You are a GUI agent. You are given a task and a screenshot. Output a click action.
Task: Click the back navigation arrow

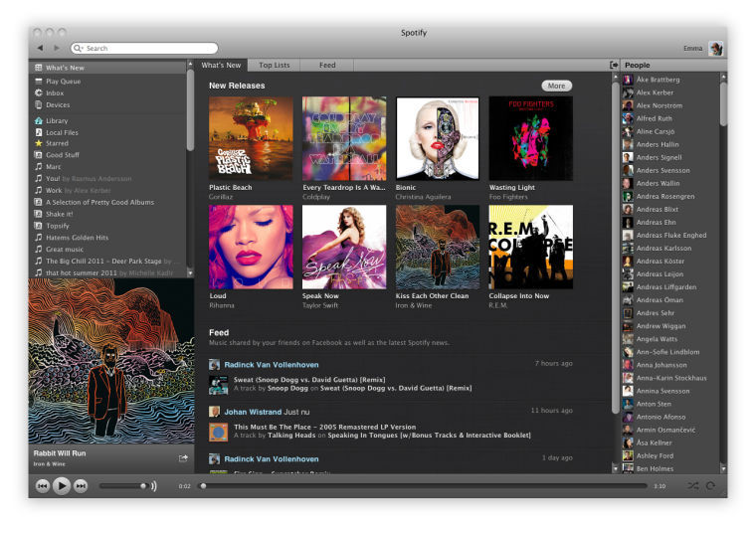[x=40, y=48]
